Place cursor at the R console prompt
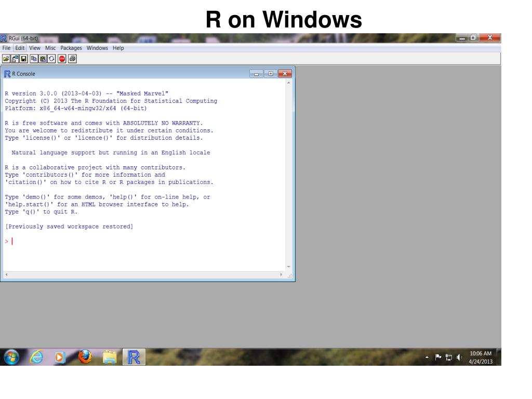Screen dimensions: 532x399 click(x=12, y=241)
